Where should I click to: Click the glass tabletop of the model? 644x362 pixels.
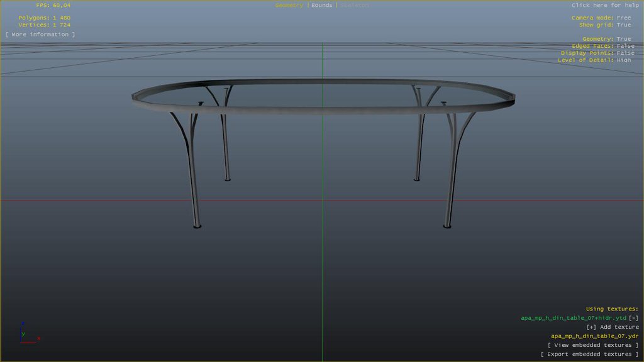click(322, 96)
